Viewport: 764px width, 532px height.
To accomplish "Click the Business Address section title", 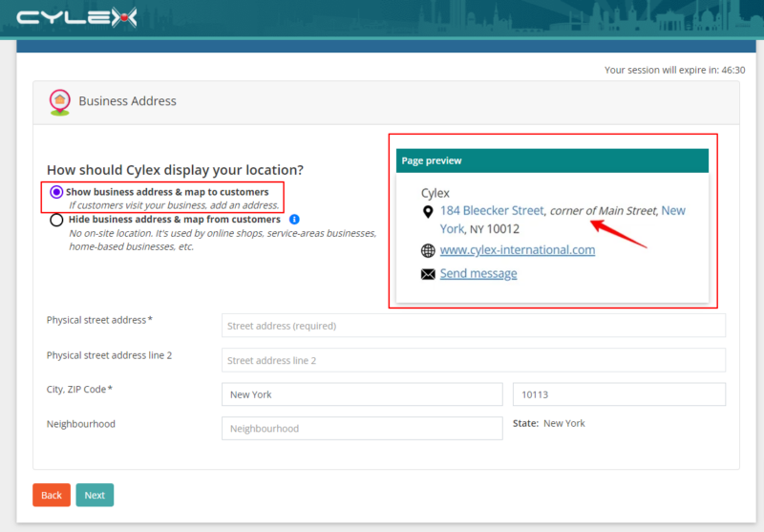I will (128, 101).
